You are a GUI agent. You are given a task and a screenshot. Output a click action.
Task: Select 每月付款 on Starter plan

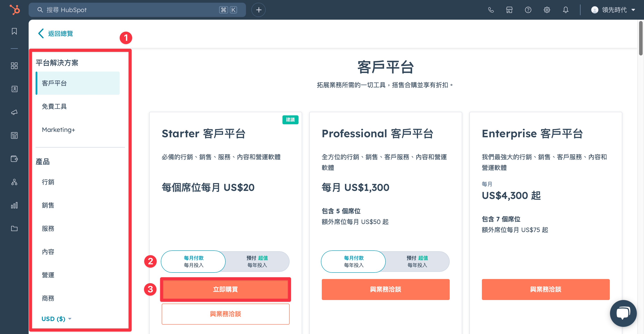pyautogui.click(x=193, y=261)
